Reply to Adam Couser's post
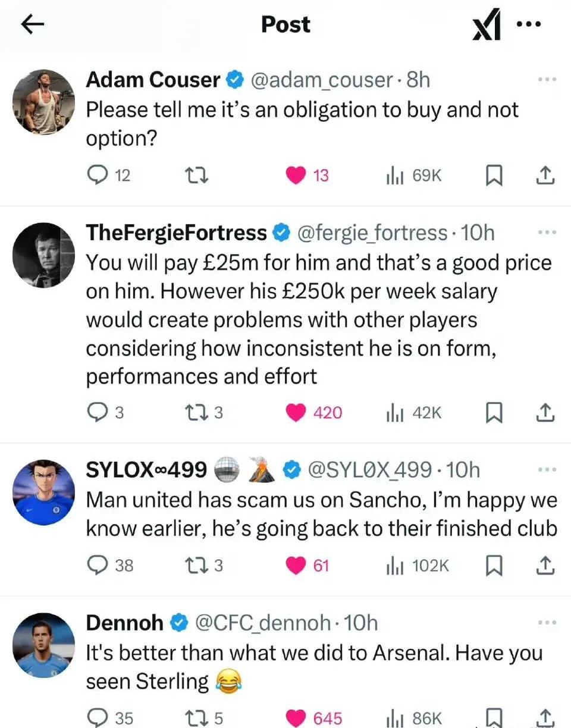This screenshot has height=728, width=571. tap(96, 175)
